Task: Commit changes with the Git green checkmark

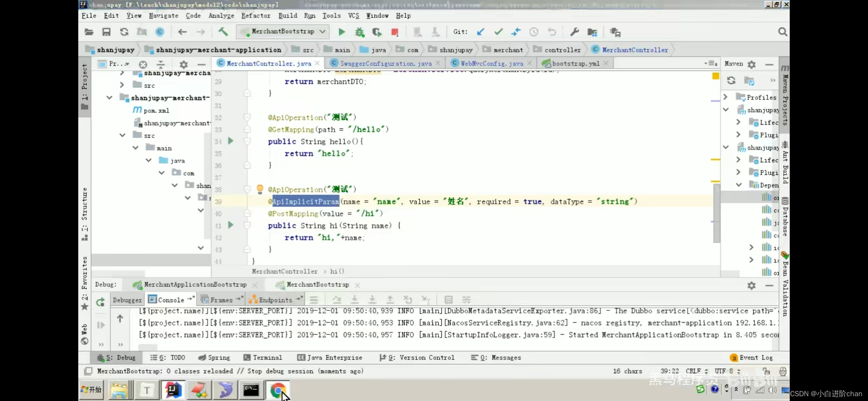Action: pyautogui.click(x=499, y=32)
